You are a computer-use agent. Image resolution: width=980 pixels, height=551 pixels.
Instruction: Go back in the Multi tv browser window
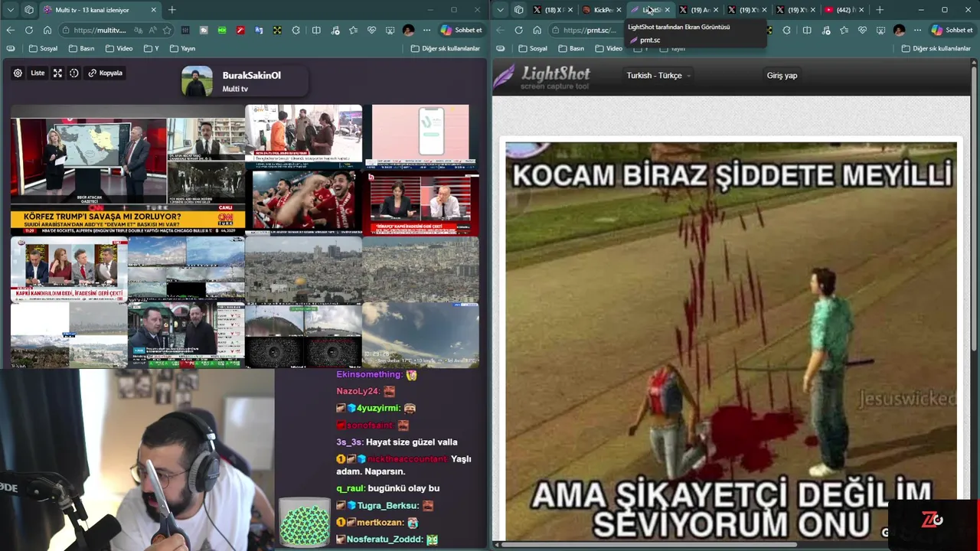(10, 30)
